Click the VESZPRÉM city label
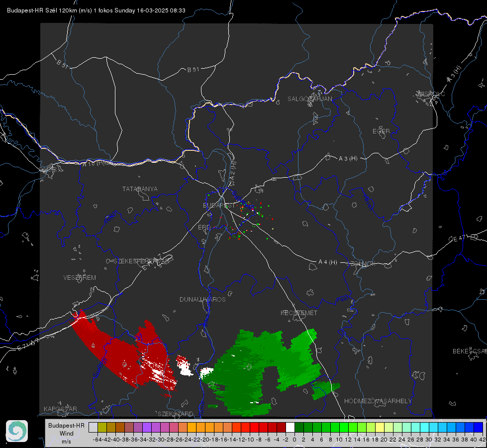This screenshot has width=487, height=448. 80,277
